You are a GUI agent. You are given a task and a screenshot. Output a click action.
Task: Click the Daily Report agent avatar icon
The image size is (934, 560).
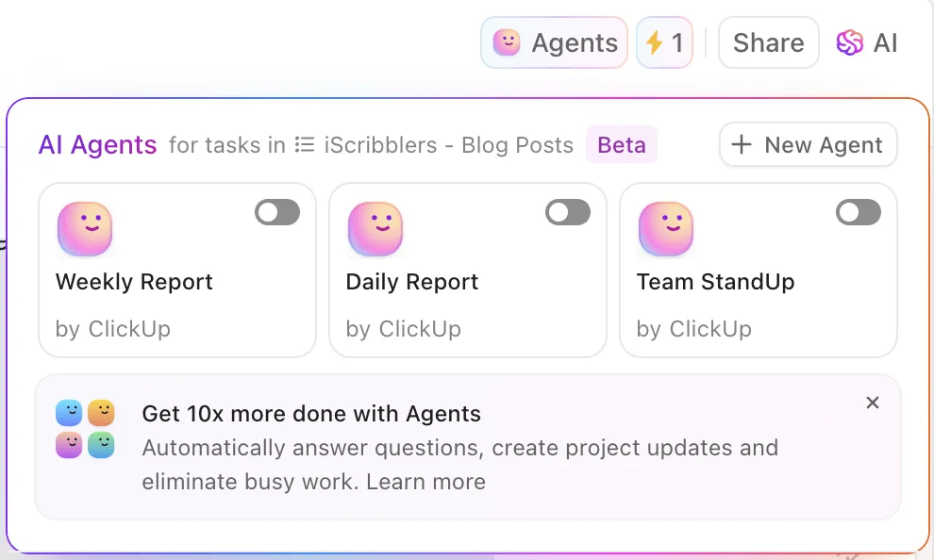[x=375, y=229]
